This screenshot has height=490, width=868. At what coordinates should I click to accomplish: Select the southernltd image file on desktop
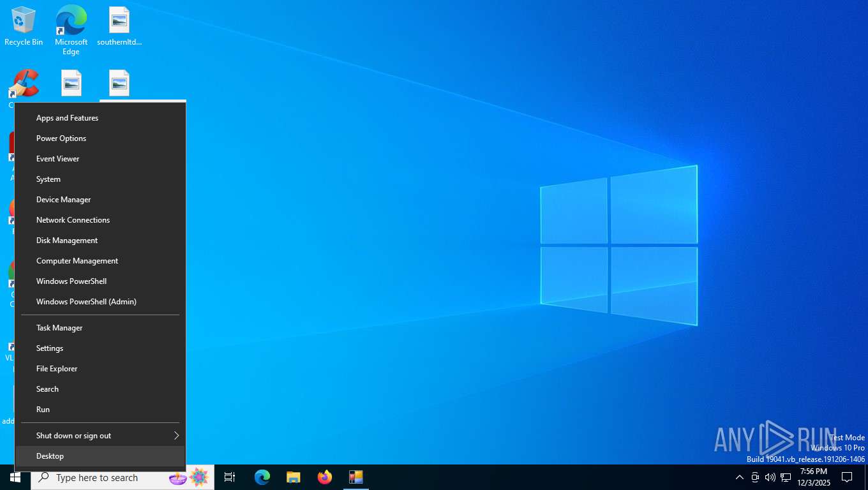click(119, 26)
